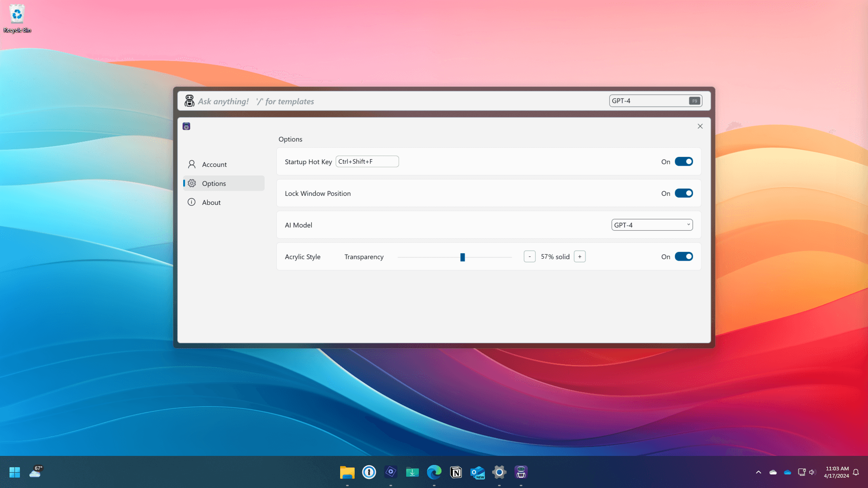
Task: Open Notion from the taskbar
Action: click(x=456, y=472)
